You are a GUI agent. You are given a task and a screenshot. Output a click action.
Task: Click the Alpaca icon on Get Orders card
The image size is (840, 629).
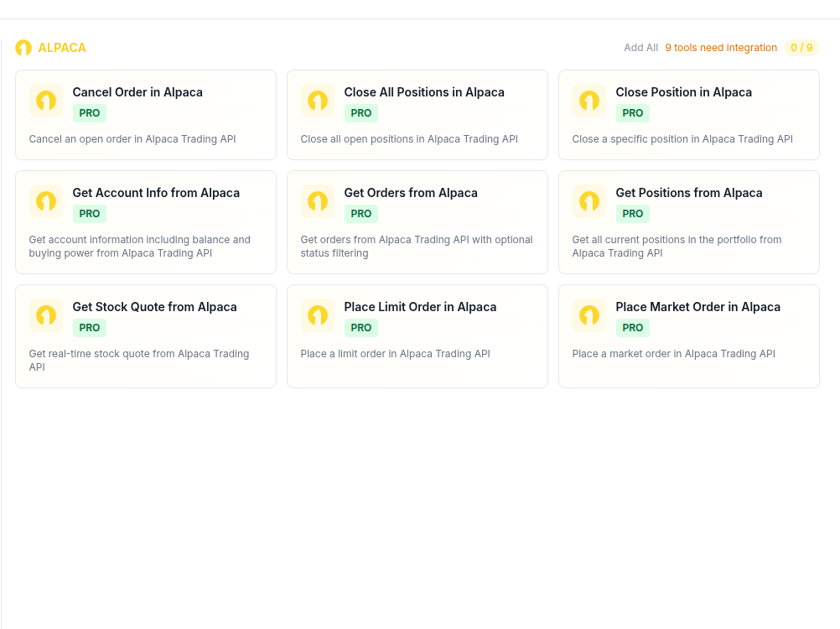coord(318,201)
